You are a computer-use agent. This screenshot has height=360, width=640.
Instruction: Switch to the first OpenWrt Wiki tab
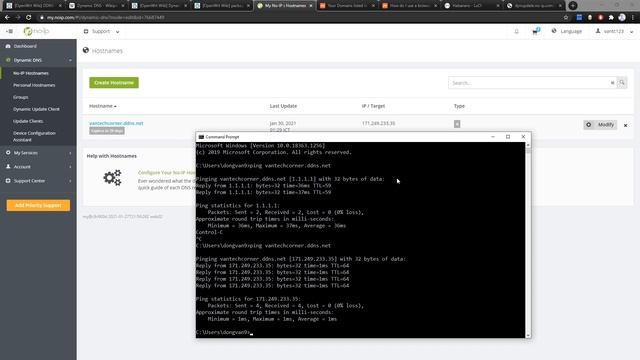pos(33,6)
